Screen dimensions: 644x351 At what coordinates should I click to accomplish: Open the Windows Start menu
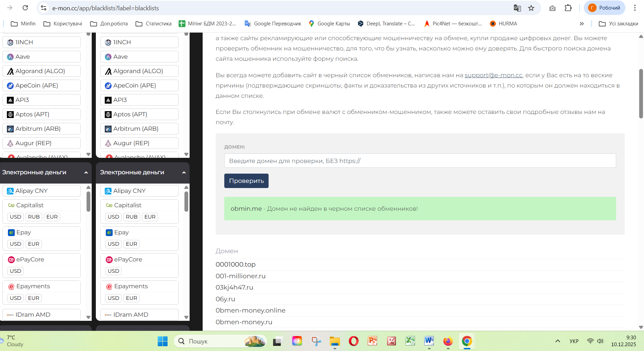162,341
